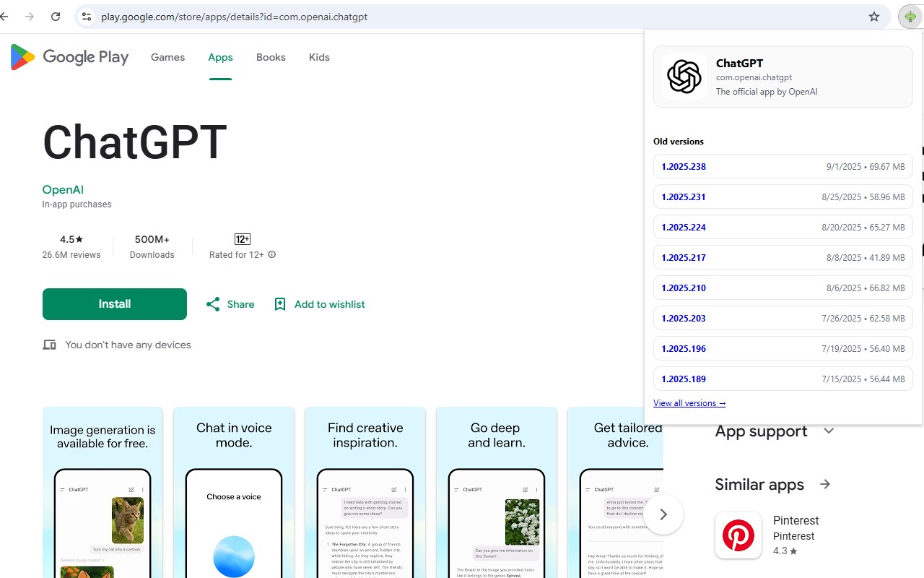Click the browser forward arrow

(30, 17)
